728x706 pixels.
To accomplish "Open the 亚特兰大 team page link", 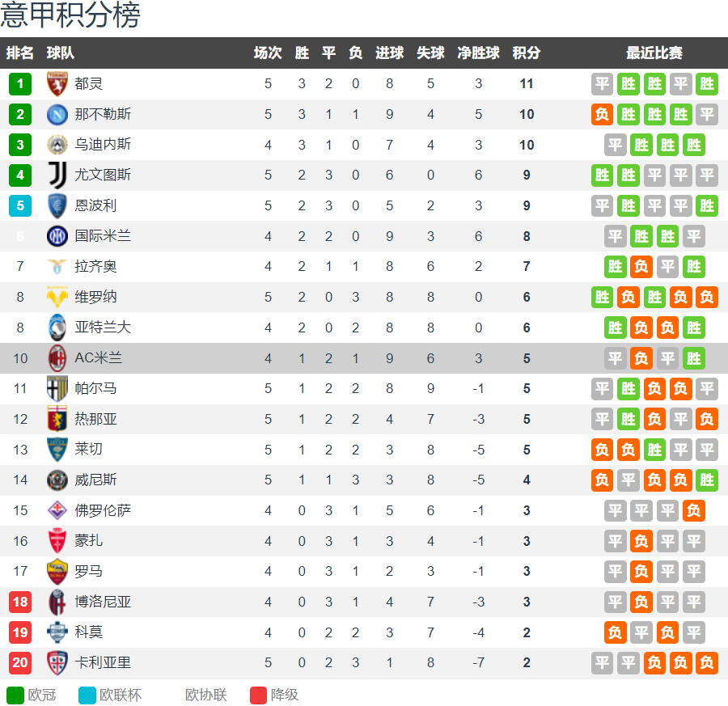I will (x=103, y=327).
